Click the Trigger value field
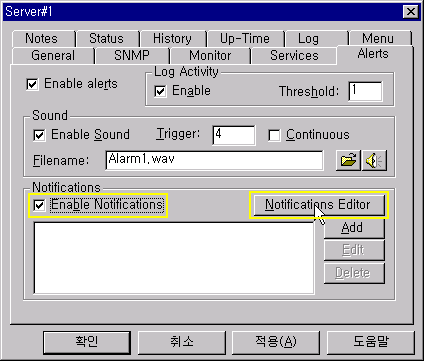Screen dimensions: 424x361 tap(234, 135)
